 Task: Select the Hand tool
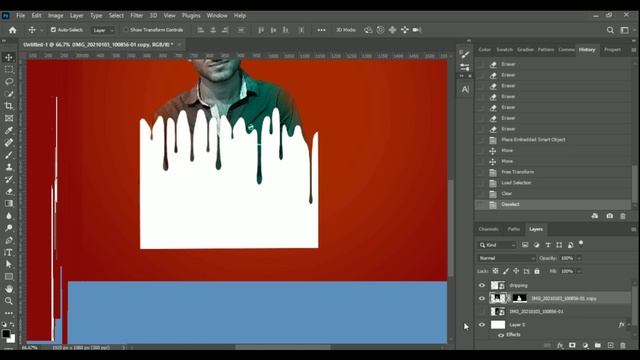coord(9,289)
